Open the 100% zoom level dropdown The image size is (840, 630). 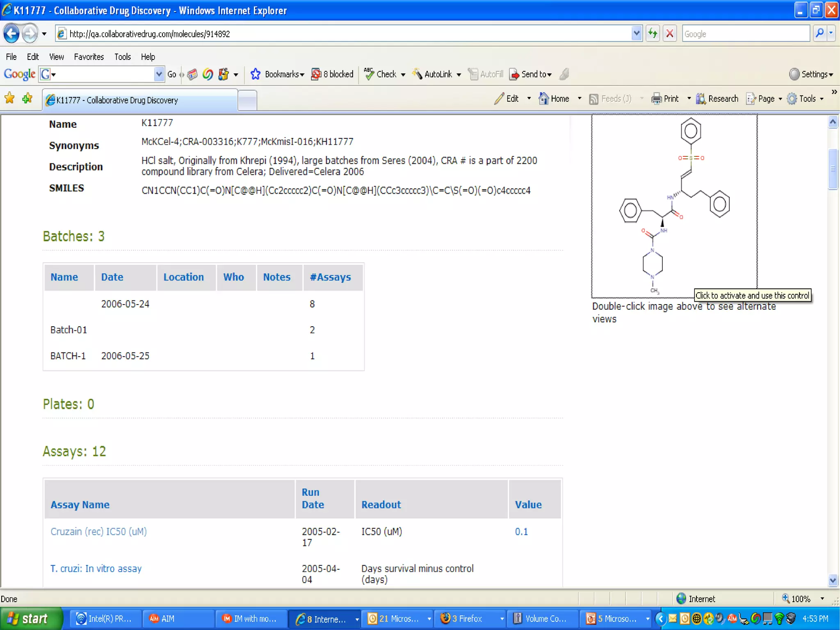pyautogui.click(x=822, y=599)
